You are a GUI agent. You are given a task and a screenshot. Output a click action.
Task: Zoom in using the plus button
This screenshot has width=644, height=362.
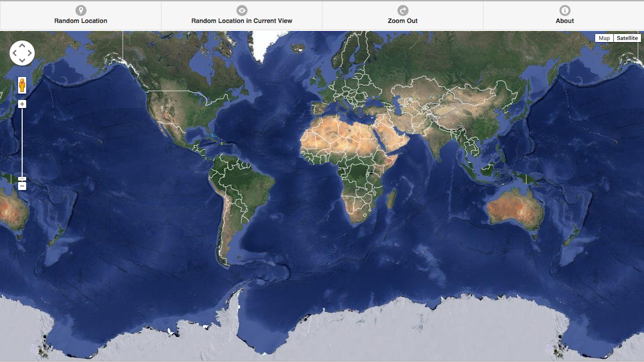coord(22,104)
